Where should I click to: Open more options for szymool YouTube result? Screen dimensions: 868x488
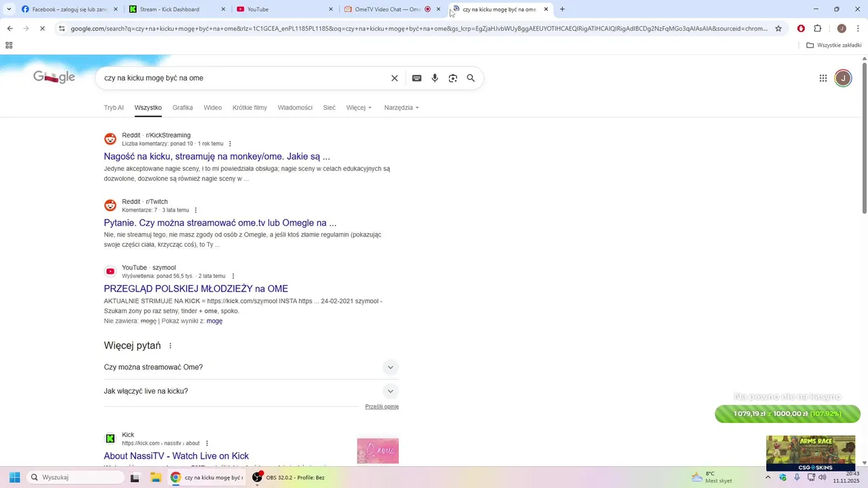point(233,276)
